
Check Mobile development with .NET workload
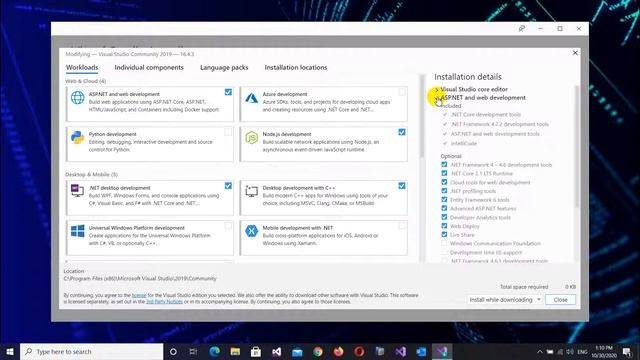tap(402, 226)
